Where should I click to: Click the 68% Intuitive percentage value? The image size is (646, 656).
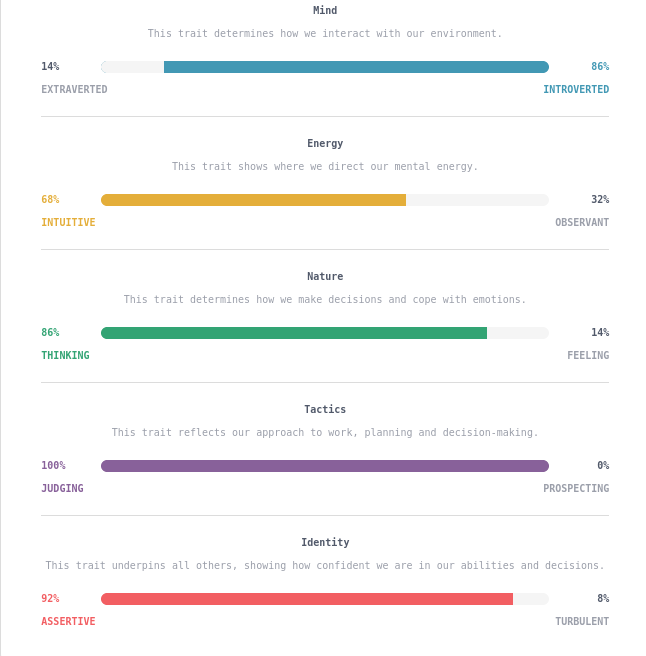50,200
